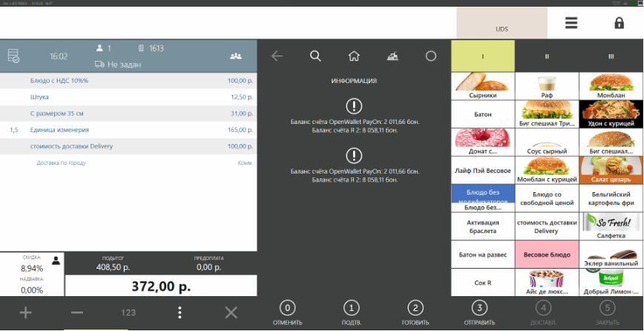This screenshot has height=331, width=644.
Task: Click second information exclamation icon
Action: [x=354, y=156]
